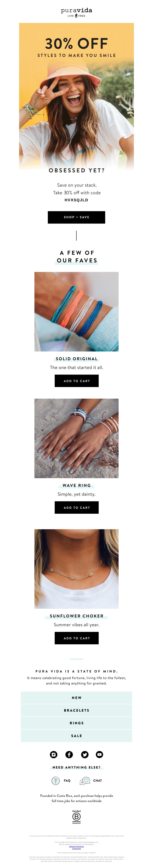The width and height of the screenshot is (153, 868).
Task: Select the NEW navigation item
Action: tap(76, 698)
